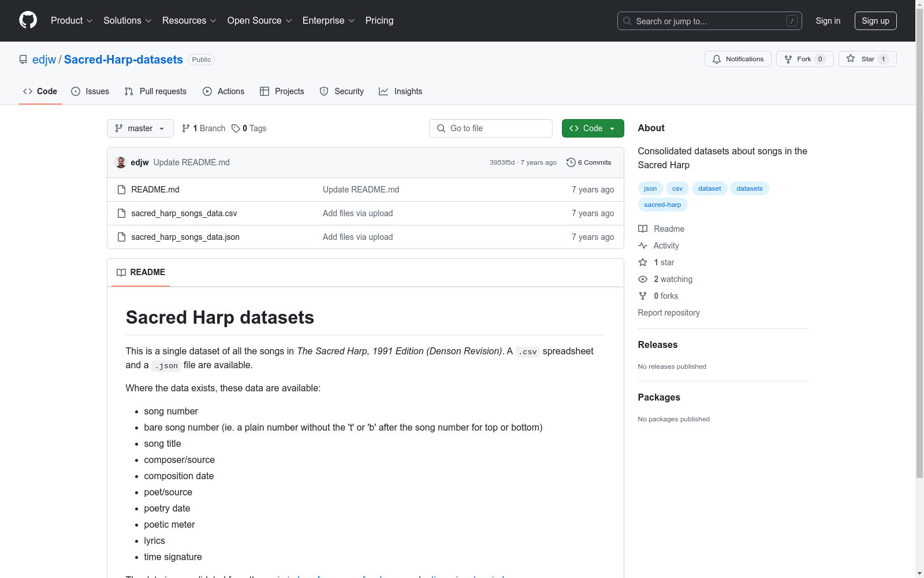Click the sacred_harp_songs_data.csv file icon
This screenshot has width=924, height=578.
point(121,213)
